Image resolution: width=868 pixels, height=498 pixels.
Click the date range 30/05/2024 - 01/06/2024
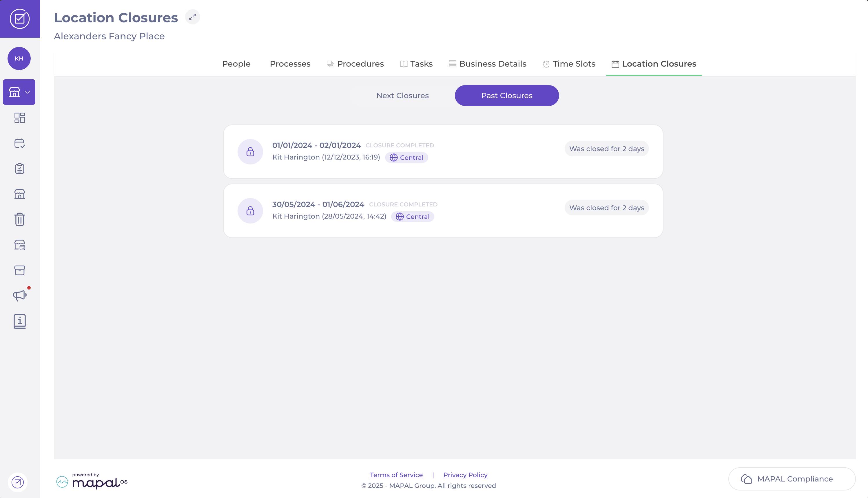tap(318, 204)
